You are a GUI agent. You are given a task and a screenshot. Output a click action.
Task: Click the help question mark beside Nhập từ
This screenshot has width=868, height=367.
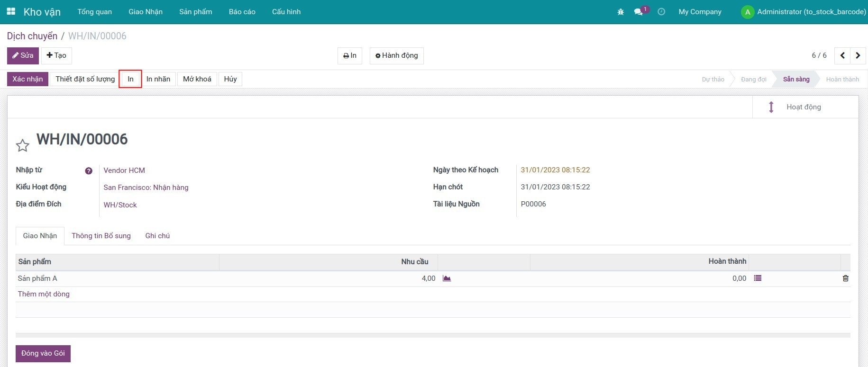pos(89,171)
